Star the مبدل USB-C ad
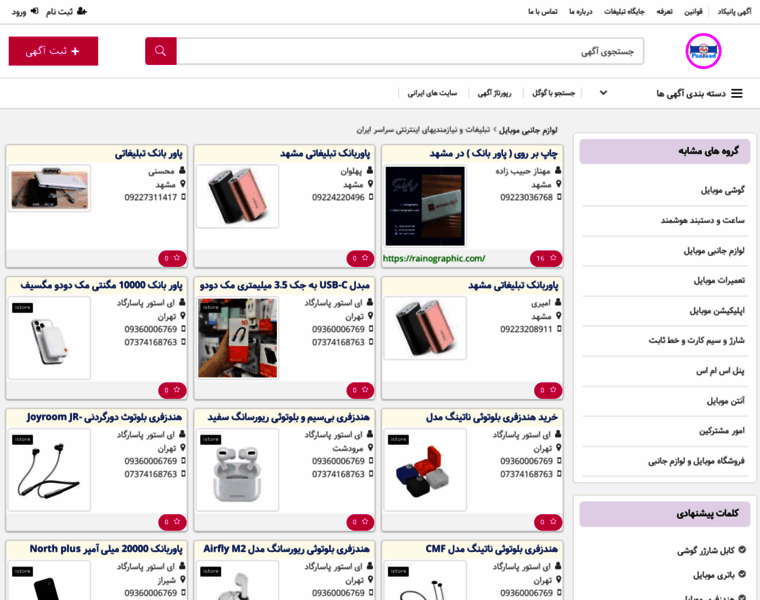The image size is (760, 600). tap(360, 390)
